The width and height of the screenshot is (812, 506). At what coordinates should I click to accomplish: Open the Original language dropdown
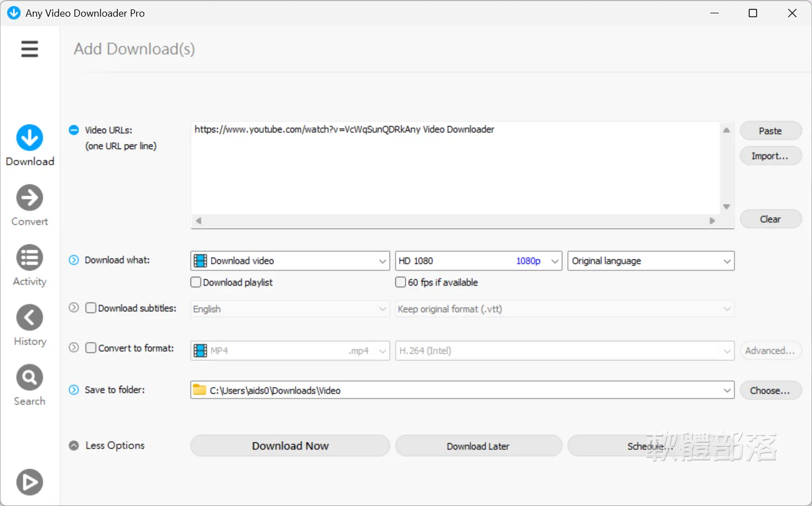tap(651, 261)
